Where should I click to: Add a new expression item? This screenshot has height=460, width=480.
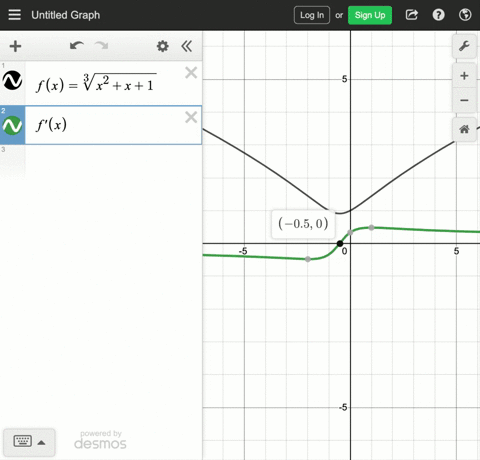pos(15,46)
